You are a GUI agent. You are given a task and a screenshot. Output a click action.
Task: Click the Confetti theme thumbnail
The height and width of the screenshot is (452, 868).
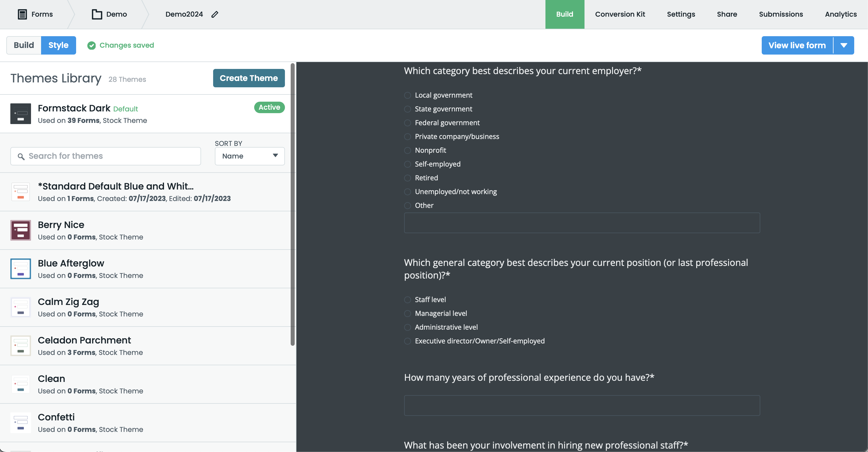21,422
